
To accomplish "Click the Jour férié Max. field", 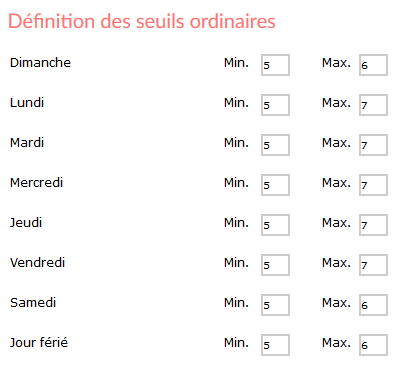I will [x=373, y=345].
